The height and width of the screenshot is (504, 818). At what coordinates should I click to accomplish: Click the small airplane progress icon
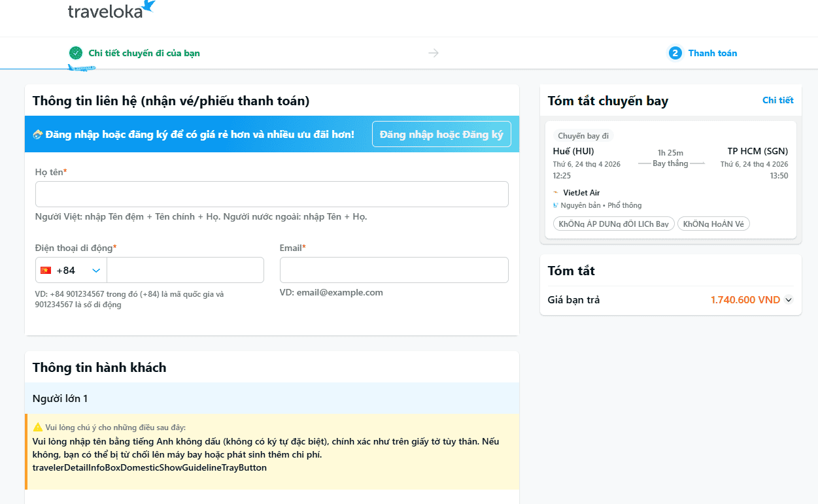tap(81, 68)
